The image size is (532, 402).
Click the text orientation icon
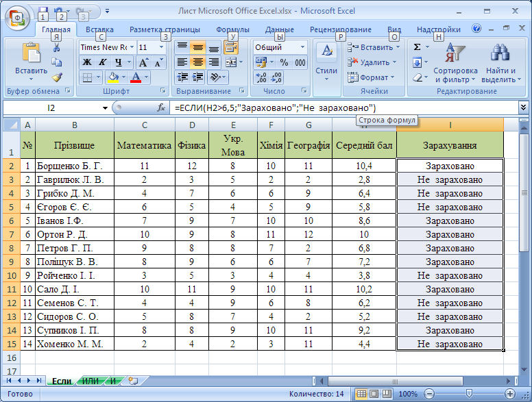coord(215,77)
